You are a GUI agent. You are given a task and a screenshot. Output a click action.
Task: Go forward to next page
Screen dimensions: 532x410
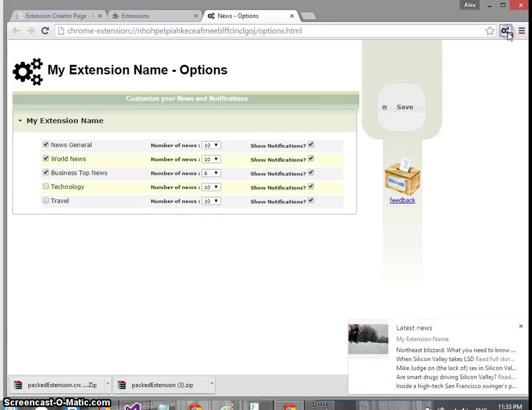tap(31, 31)
